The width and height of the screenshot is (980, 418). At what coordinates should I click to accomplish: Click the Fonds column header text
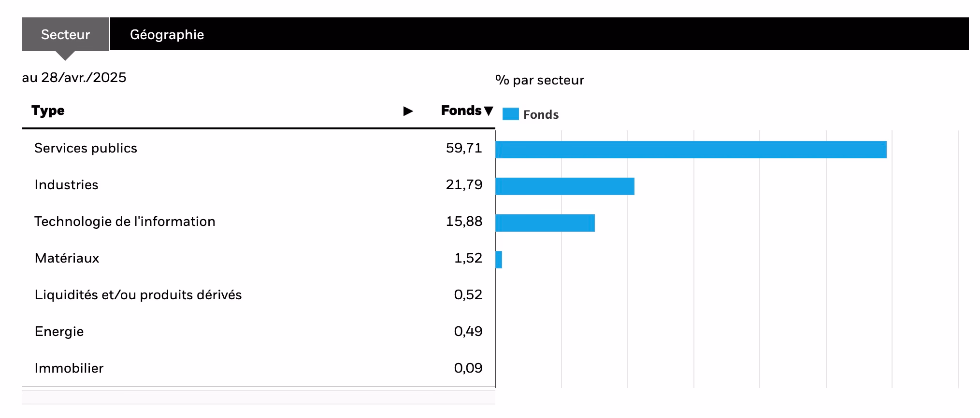(461, 111)
